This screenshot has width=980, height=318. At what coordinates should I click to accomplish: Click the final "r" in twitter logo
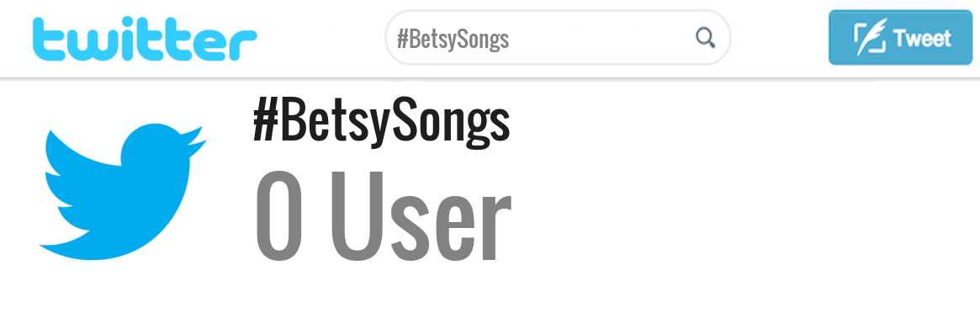coord(243,44)
